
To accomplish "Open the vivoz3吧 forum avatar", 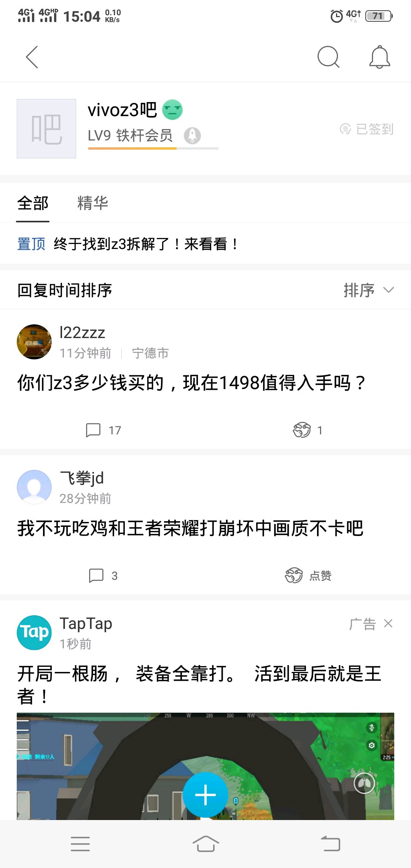I will 46,129.
